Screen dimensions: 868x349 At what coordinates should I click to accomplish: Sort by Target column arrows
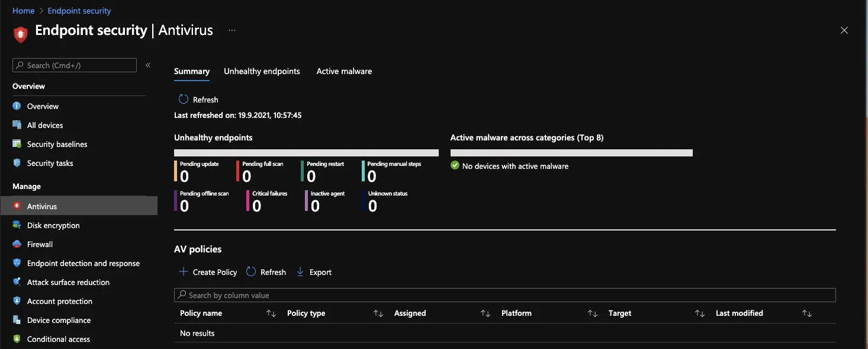pyautogui.click(x=700, y=313)
